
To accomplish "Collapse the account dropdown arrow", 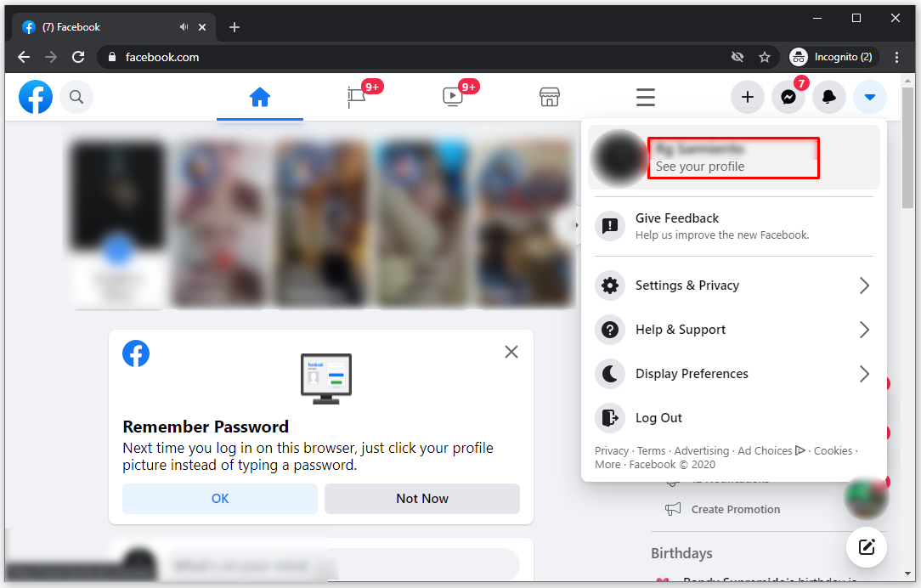I will [869, 98].
